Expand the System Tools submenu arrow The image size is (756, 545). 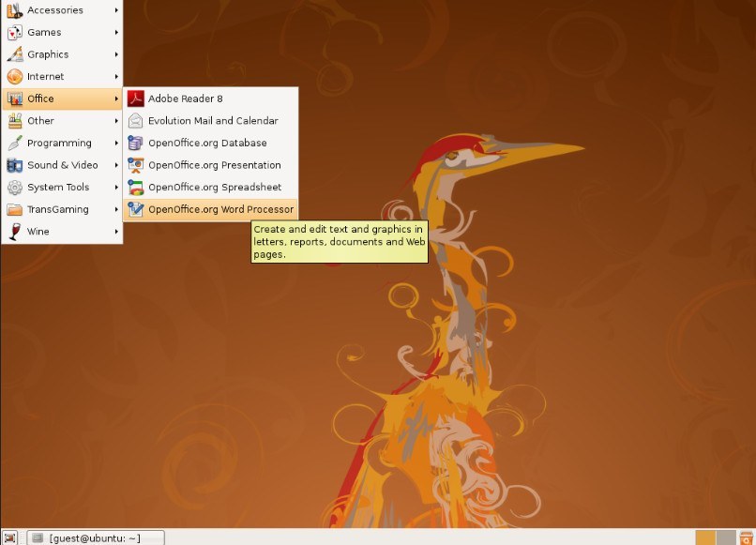point(116,187)
